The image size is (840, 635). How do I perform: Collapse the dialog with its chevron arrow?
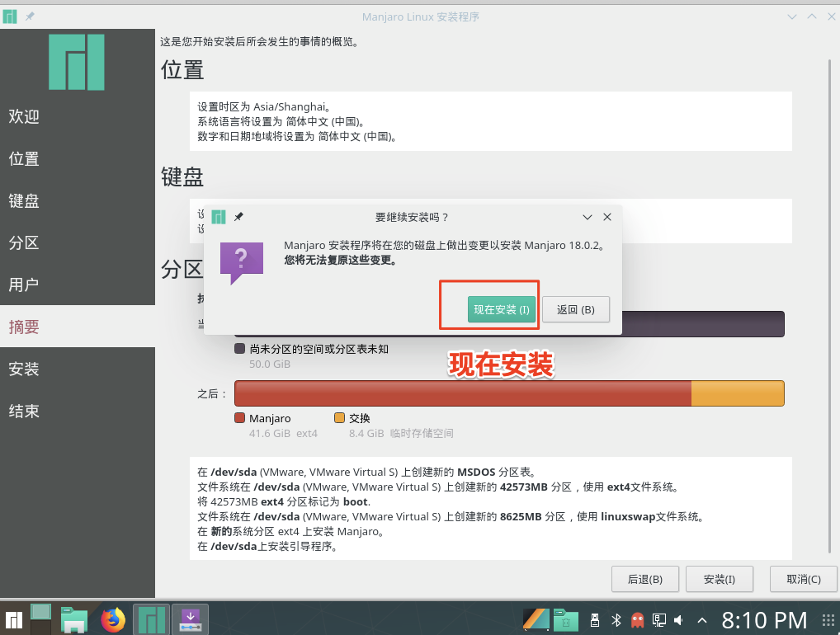click(588, 217)
